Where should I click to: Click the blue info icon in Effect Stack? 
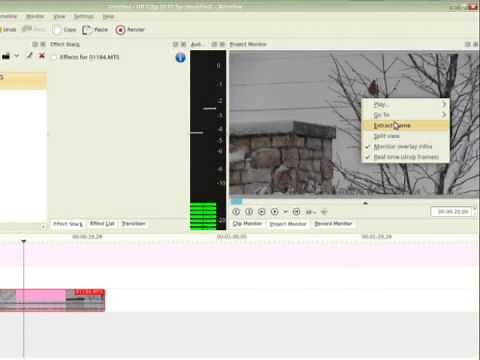[180, 58]
